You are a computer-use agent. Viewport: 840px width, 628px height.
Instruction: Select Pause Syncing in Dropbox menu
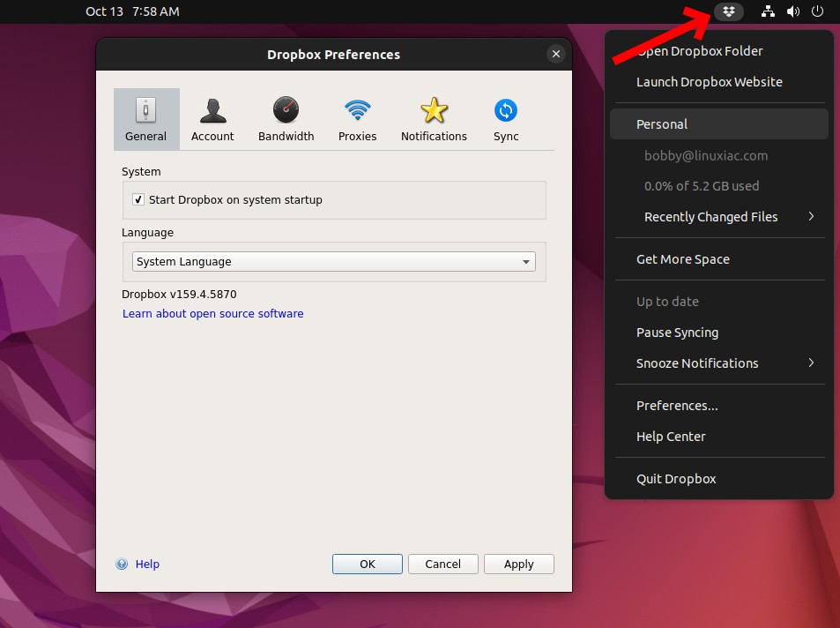click(719, 333)
